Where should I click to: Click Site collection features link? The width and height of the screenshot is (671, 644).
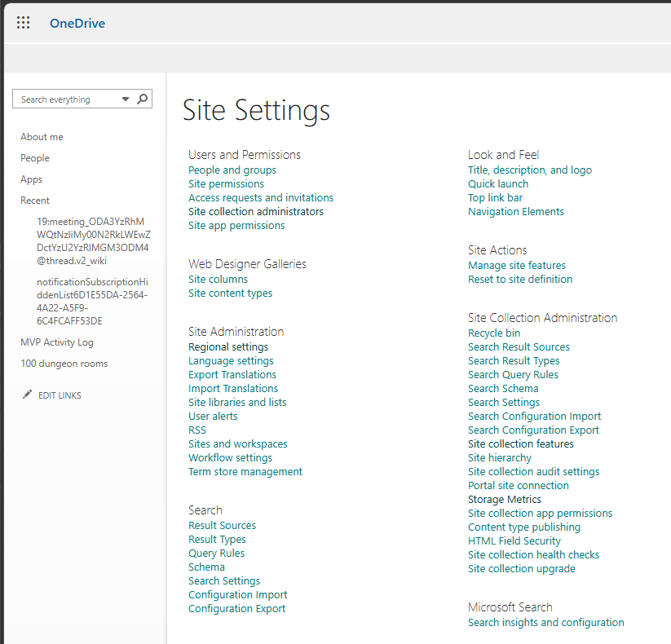(521, 443)
